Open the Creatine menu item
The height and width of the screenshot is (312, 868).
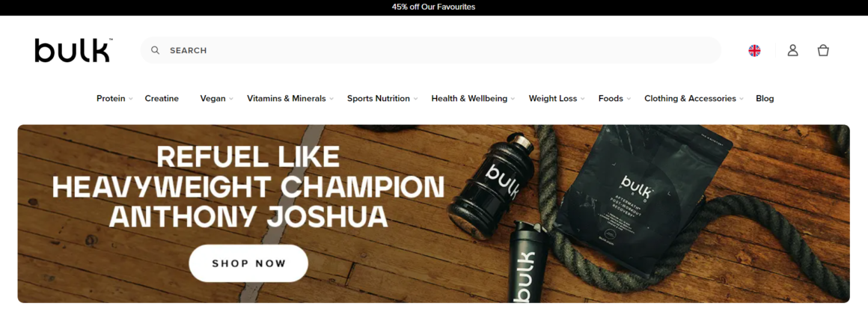coord(162,99)
